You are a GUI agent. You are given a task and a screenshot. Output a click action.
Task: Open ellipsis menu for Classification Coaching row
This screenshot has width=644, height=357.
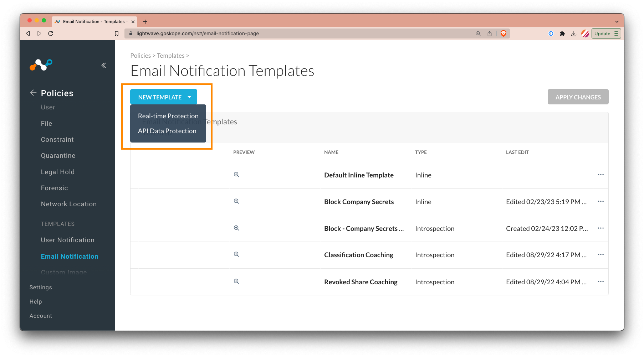[x=600, y=254]
